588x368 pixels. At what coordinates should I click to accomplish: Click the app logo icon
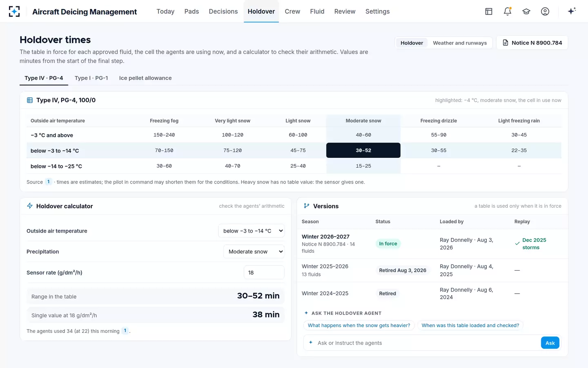(x=14, y=11)
